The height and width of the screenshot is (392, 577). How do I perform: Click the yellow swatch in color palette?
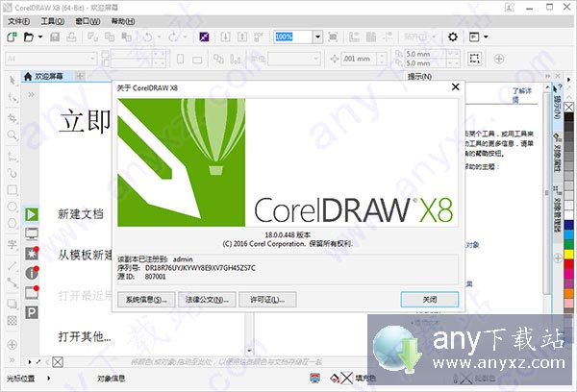coord(569,254)
